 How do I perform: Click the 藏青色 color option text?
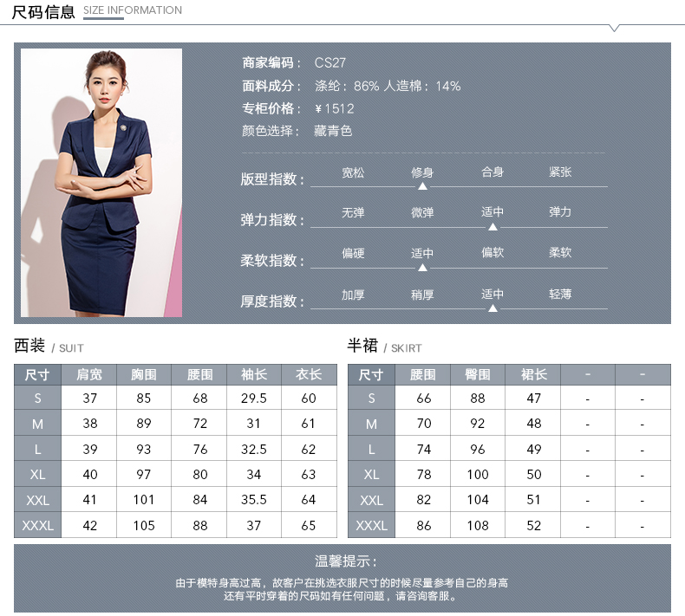coord(333,132)
